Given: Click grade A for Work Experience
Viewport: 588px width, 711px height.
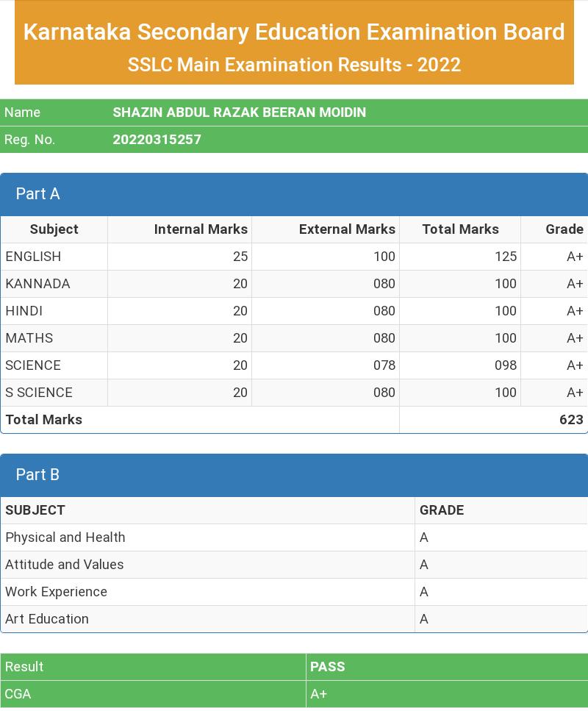Looking at the screenshot, I should pos(424,592).
